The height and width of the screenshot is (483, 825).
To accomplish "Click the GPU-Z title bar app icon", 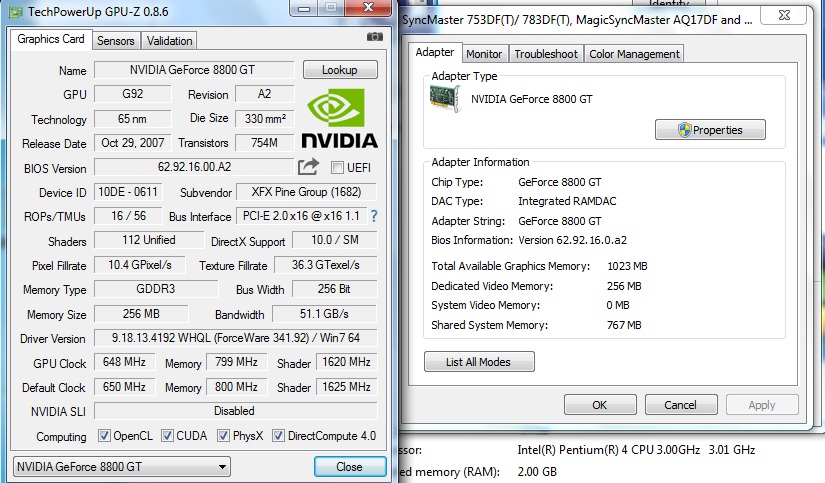I will point(16,12).
